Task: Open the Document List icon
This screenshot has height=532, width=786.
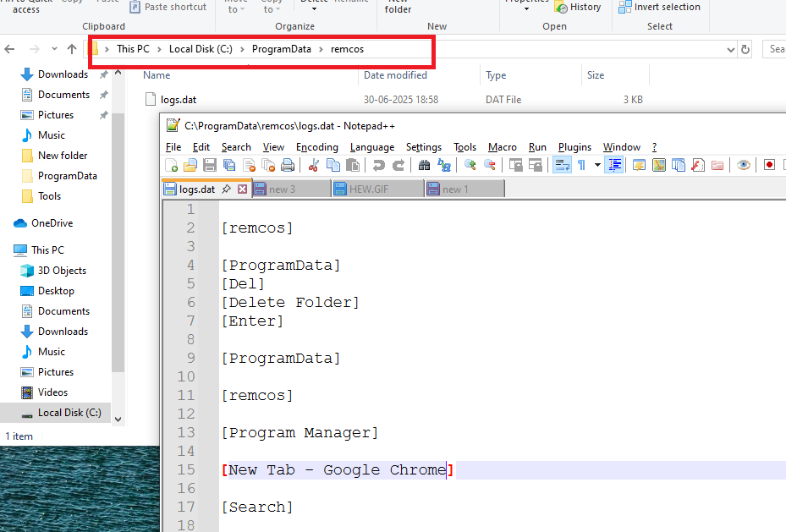Action: coord(679,165)
